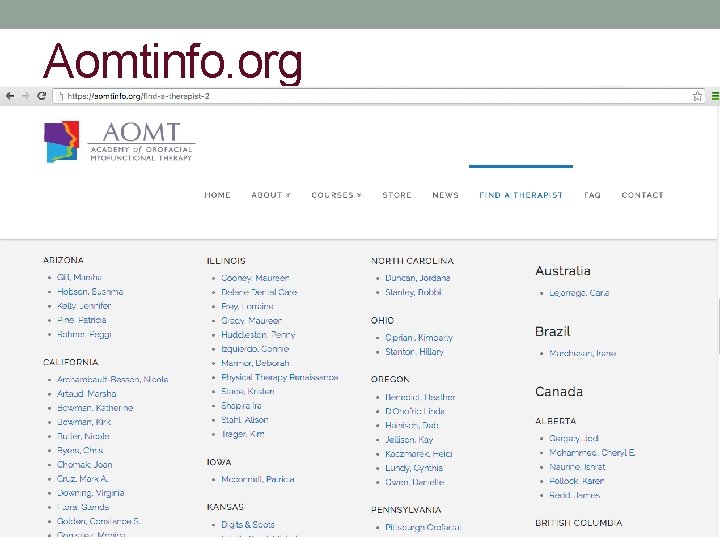Open Marchesan, Irene link under Brazil
The width and height of the screenshot is (720, 540).
pos(583,354)
